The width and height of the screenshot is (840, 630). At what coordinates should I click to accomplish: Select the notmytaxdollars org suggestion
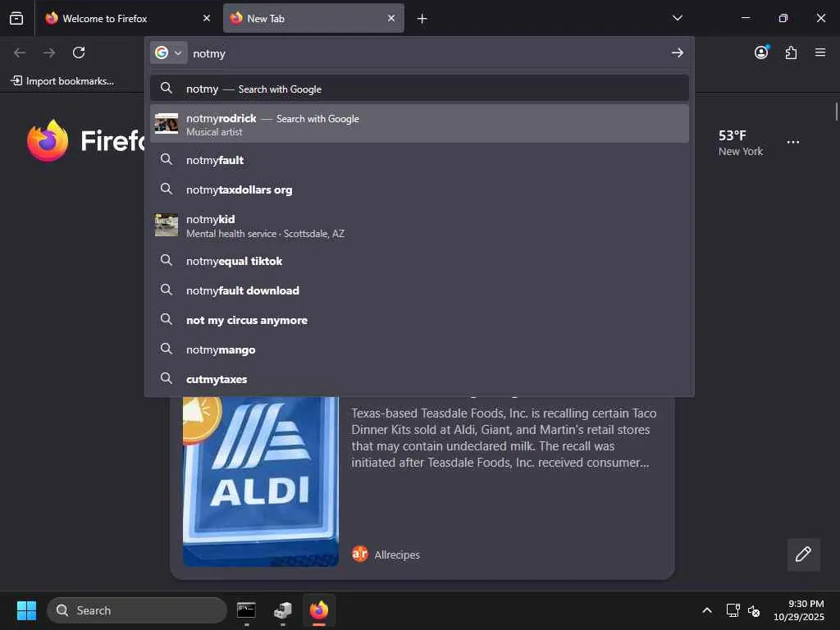point(419,189)
